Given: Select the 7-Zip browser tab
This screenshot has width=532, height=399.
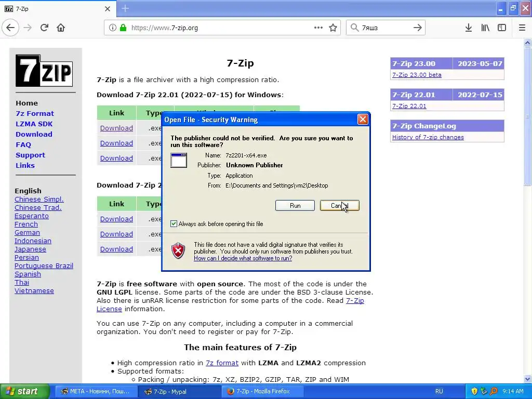Looking at the screenshot, I should pyautogui.click(x=58, y=9).
